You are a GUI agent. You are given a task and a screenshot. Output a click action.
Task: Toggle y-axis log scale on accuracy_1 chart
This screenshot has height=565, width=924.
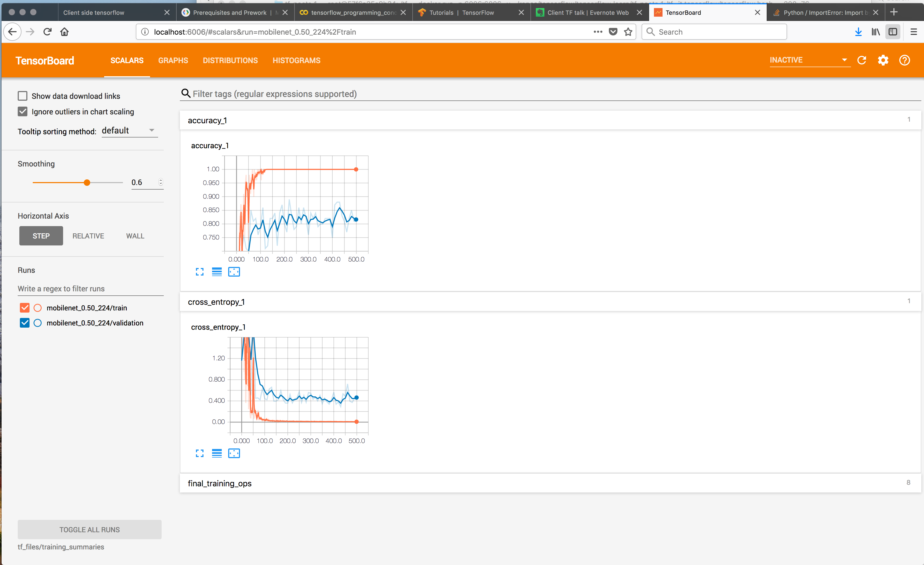click(217, 272)
